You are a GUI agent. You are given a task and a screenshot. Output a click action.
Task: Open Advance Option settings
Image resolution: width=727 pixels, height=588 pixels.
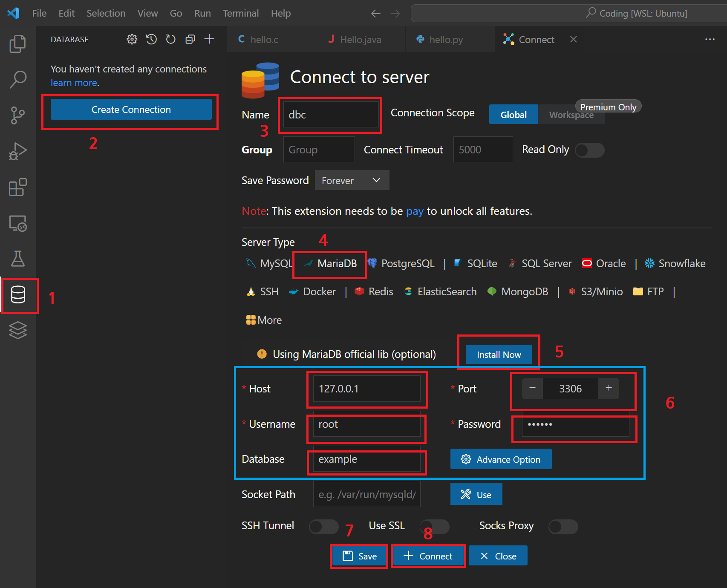point(501,459)
